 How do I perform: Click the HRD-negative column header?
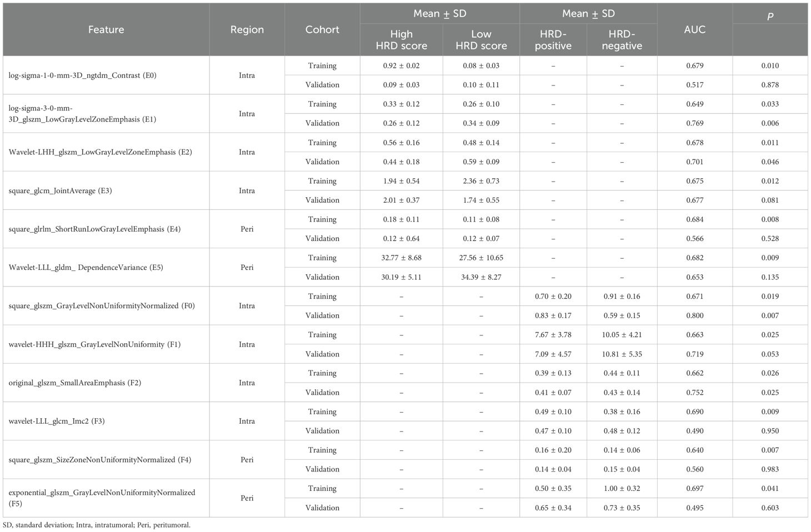point(622,40)
